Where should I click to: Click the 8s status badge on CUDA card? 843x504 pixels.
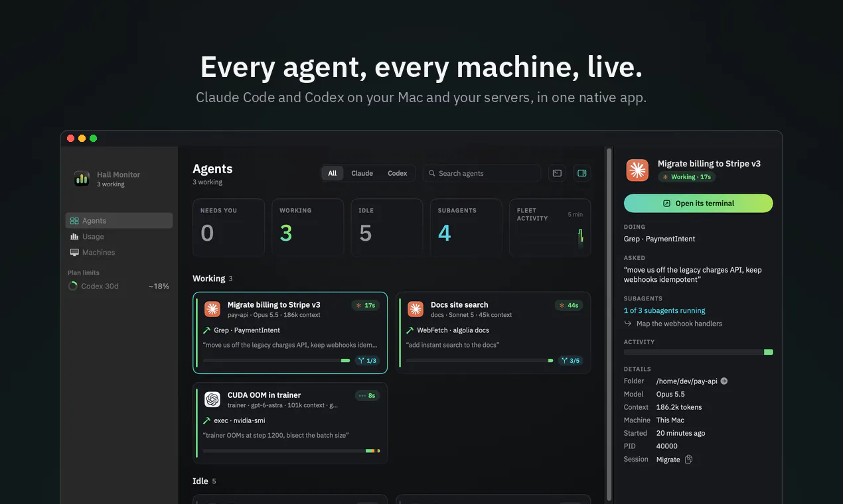click(x=367, y=395)
